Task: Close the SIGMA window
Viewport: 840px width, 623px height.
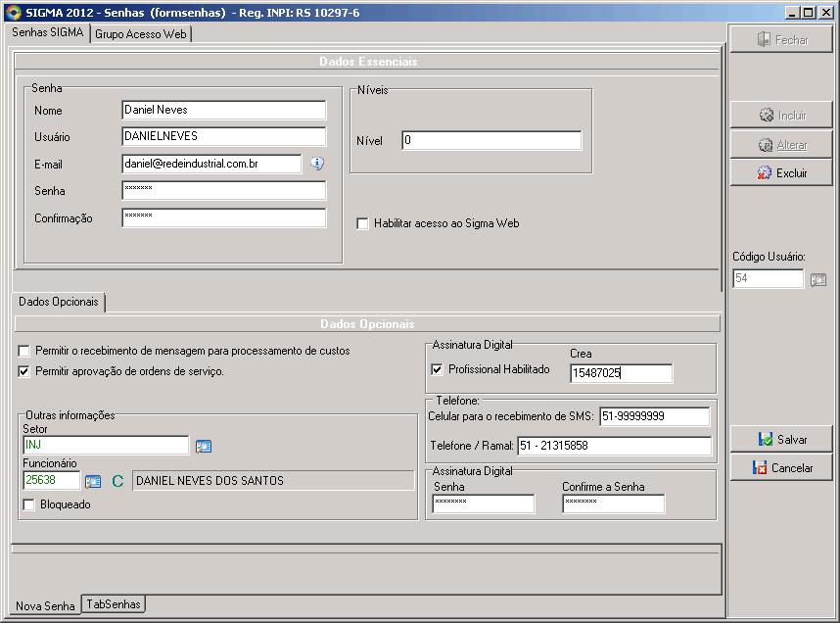Action: (825, 13)
